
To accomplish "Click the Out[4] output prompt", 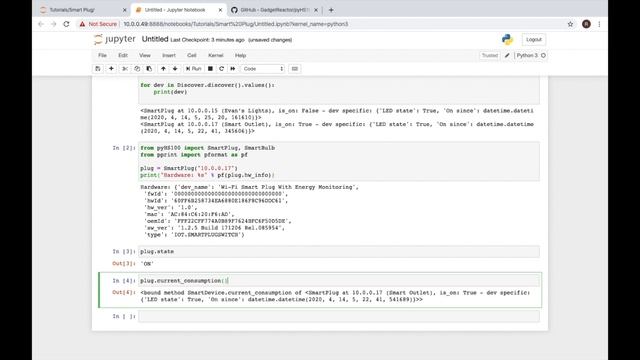I will pos(124,292).
